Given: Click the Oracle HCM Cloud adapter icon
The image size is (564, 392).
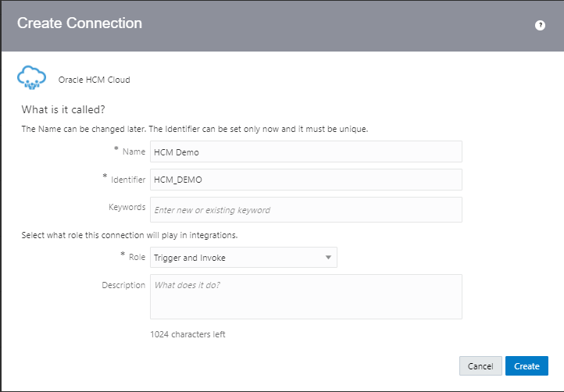Looking at the screenshot, I should pyautogui.click(x=32, y=79).
